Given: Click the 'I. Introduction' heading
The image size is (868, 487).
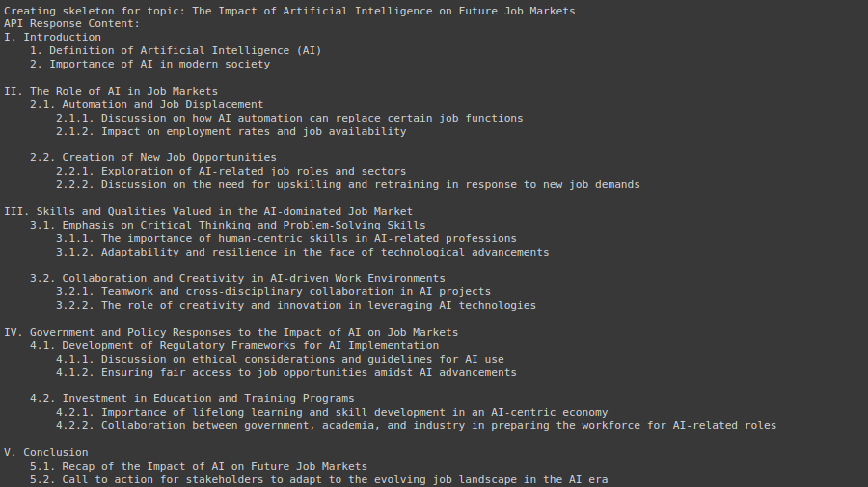Looking at the screenshot, I should coord(53,37).
